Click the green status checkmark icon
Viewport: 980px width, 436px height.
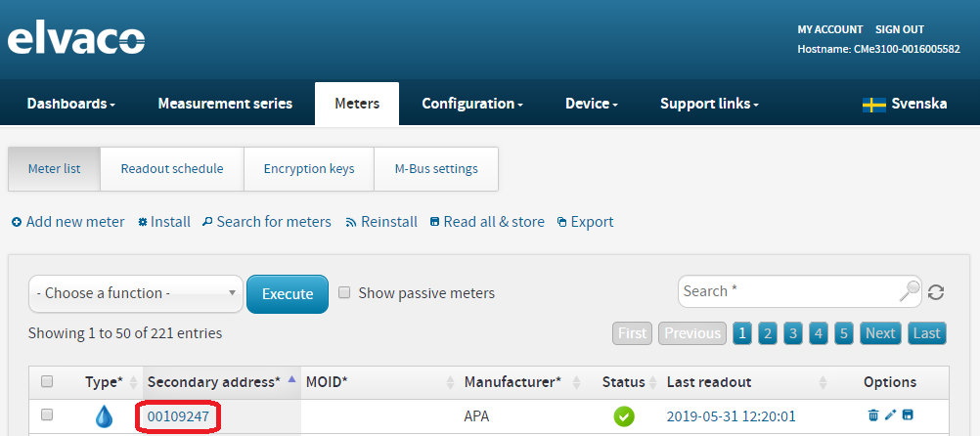624,416
